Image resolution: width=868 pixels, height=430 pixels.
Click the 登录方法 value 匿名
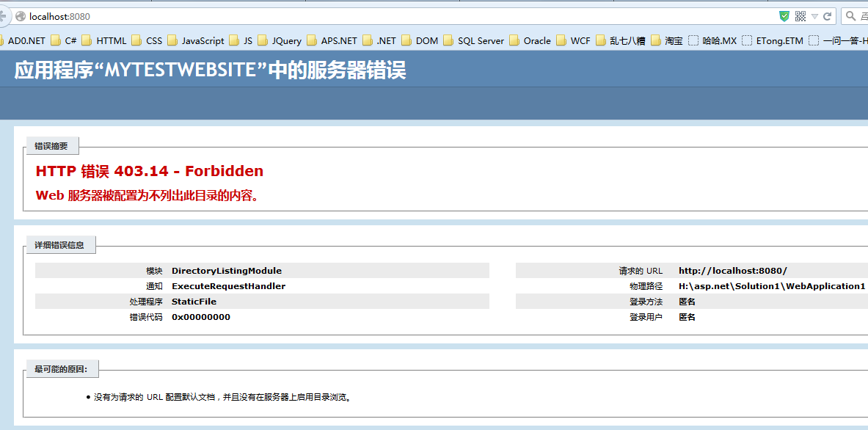tap(687, 302)
